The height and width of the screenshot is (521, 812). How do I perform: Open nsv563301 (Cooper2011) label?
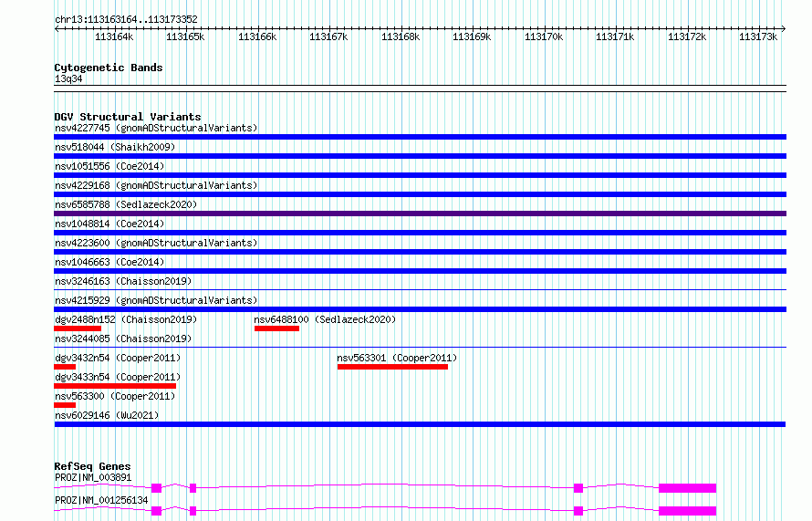click(397, 358)
